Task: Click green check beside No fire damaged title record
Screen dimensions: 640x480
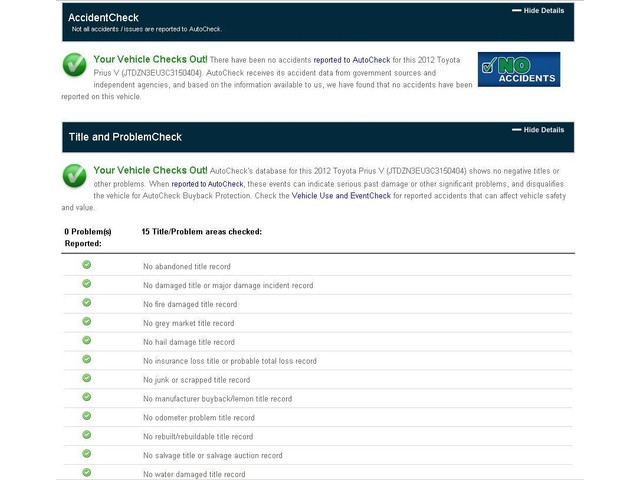Action: click(87, 302)
